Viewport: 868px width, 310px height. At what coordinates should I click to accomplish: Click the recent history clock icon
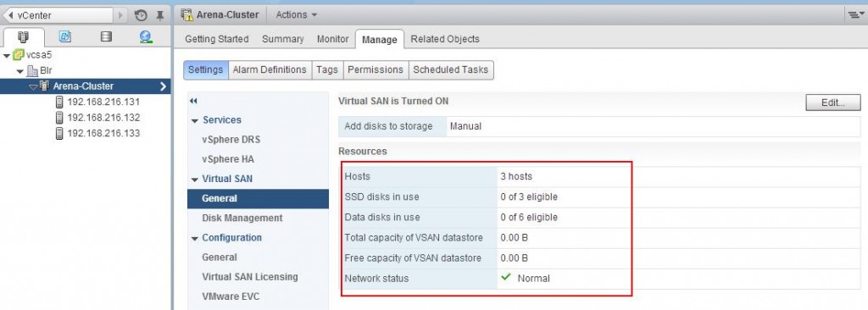point(142,15)
